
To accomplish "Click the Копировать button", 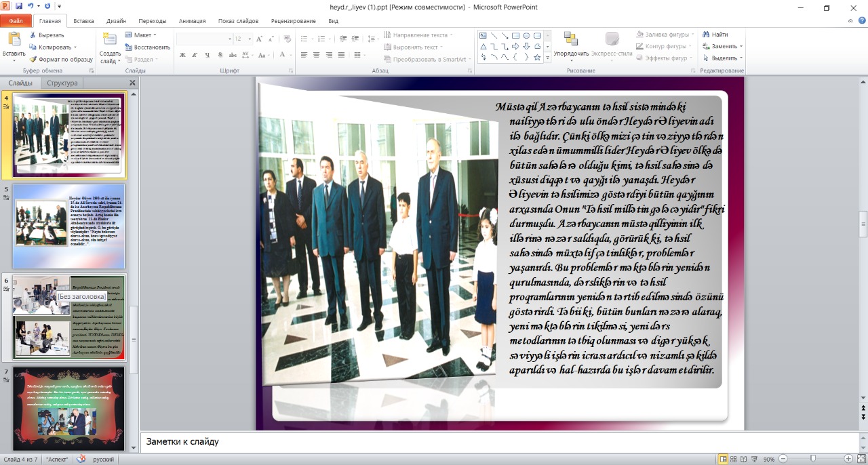I will 54,47.
